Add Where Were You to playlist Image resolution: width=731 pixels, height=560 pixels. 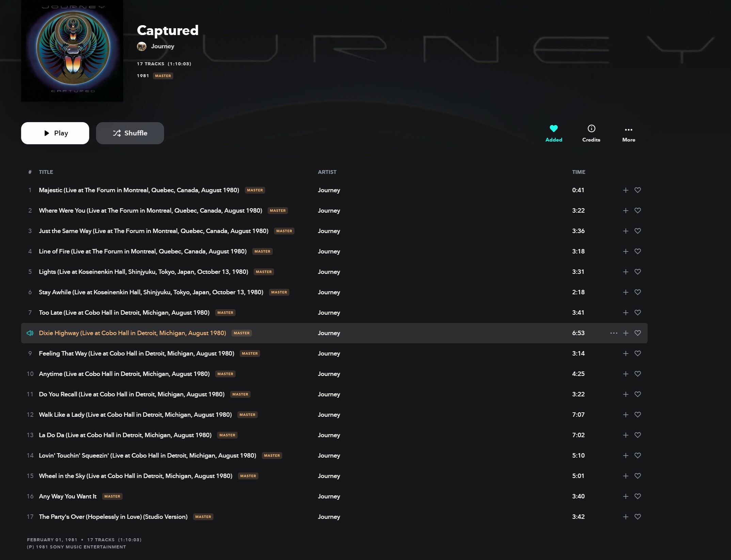coord(625,211)
